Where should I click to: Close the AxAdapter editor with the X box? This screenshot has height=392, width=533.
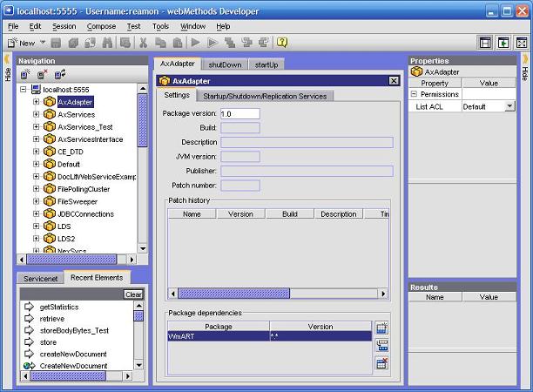(x=394, y=81)
